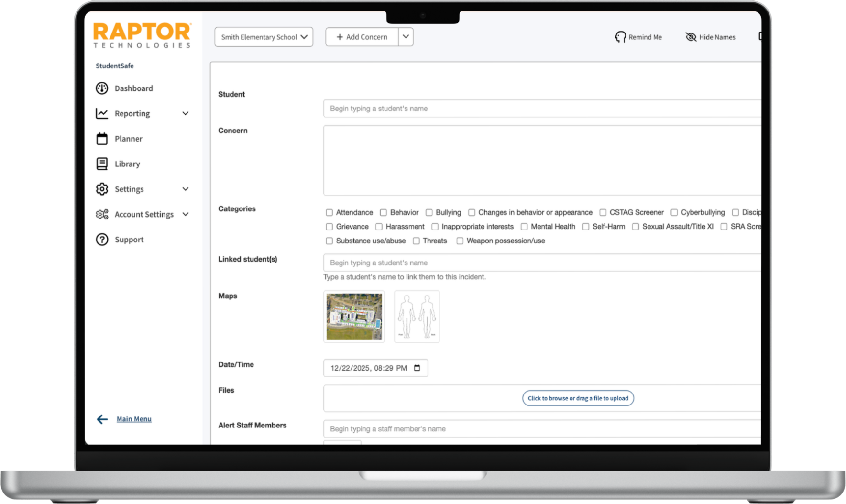The image size is (846, 504).
Task: Click the Add Concern button
Action: pyautogui.click(x=362, y=37)
